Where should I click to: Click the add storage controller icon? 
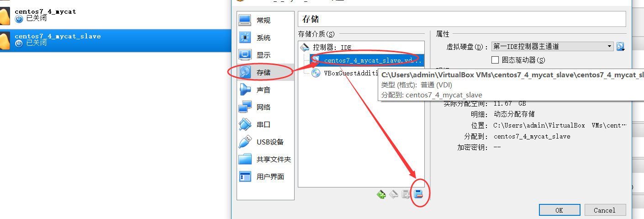(x=381, y=195)
